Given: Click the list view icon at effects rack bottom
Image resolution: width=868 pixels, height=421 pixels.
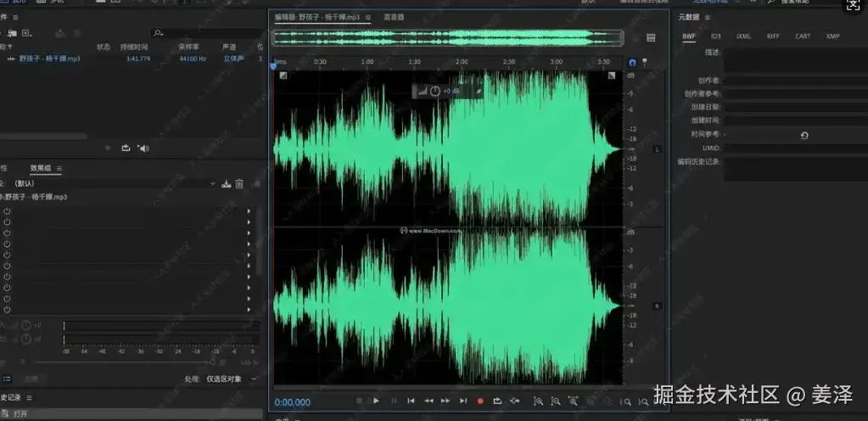Looking at the screenshot, I should pos(7,379).
